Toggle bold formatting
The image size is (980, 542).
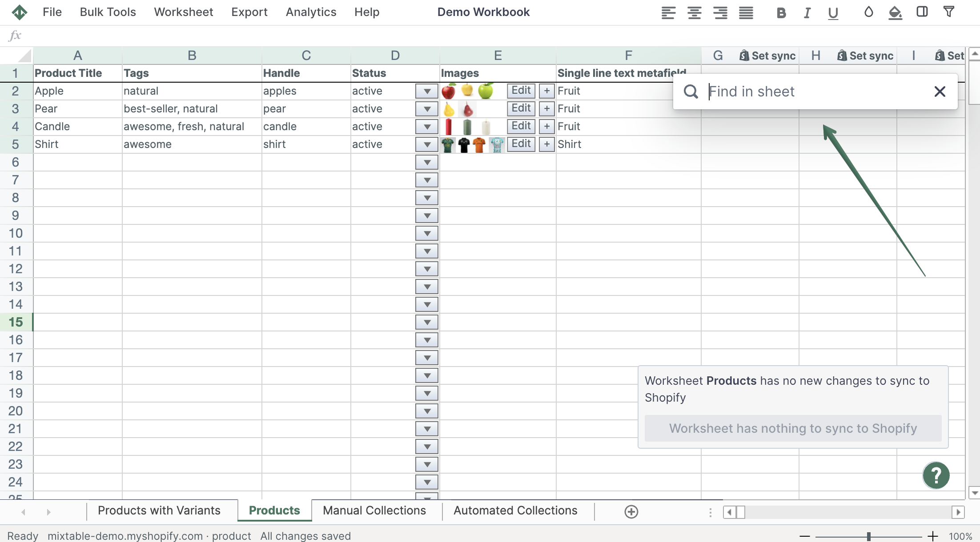[781, 12]
